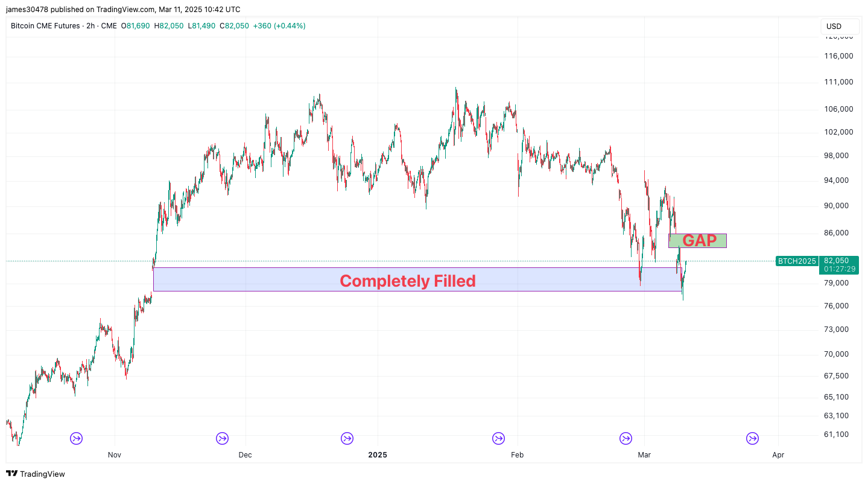Select the green GAP box annotation
The image size is (868, 484).
[x=697, y=241]
